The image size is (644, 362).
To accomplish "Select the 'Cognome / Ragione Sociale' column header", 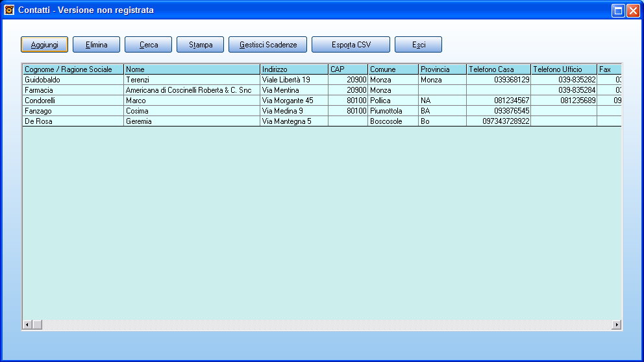I will click(x=73, y=69).
